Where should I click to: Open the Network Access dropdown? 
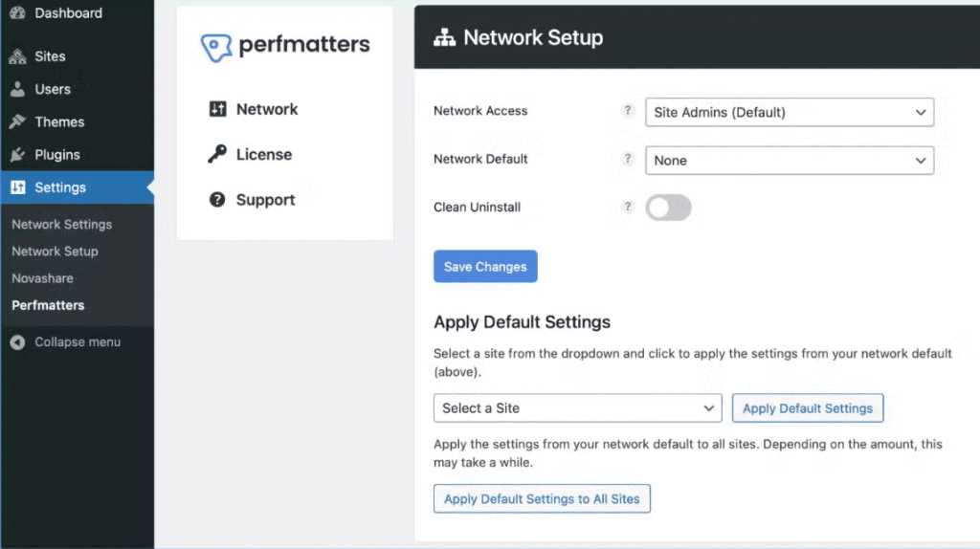click(x=789, y=112)
